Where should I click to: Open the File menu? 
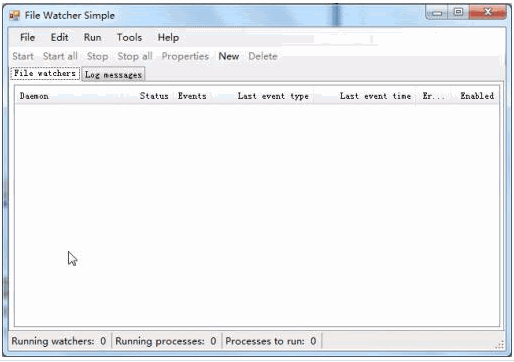pyautogui.click(x=27, y=37)
